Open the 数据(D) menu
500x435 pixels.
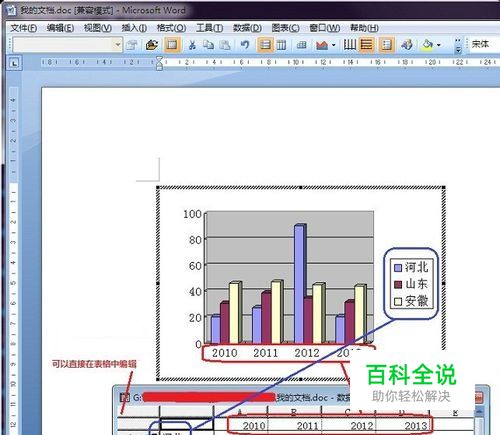pyautogui.click(x=247, y=28)
